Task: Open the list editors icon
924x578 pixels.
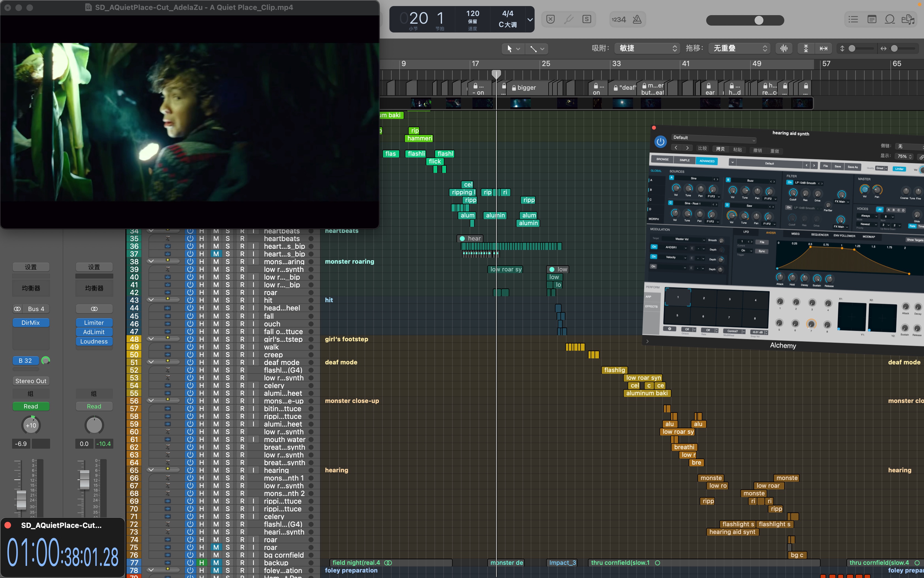Action: pos(853,19)
